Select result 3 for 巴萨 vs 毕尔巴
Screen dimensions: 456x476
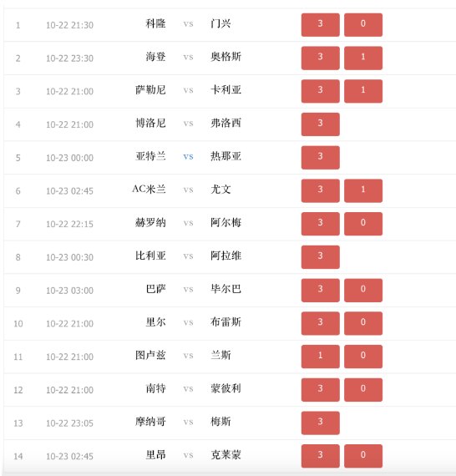point(321,291)
